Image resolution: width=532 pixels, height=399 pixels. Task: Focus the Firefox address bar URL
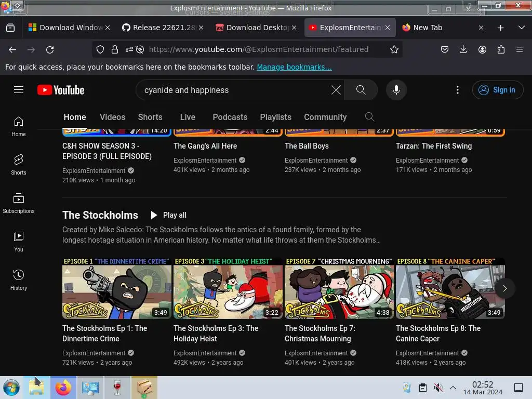click(x=259, y=49)
